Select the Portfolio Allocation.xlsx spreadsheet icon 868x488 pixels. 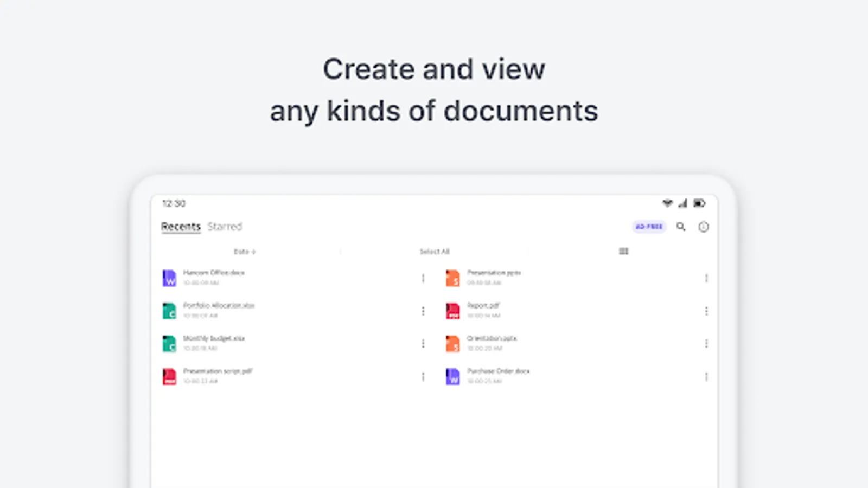click(x=169, y=310)
